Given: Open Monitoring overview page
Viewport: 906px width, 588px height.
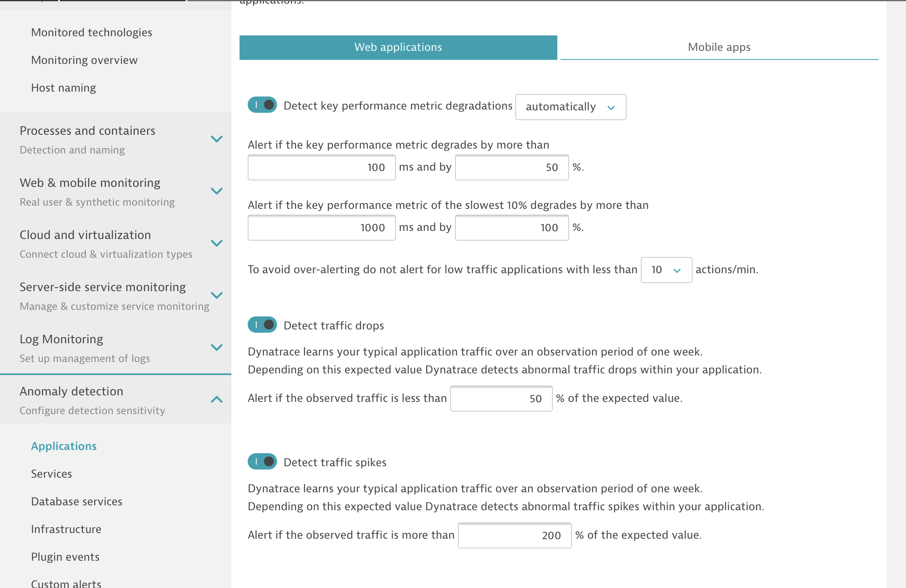Looking at the screenshot, I should 84,60.
